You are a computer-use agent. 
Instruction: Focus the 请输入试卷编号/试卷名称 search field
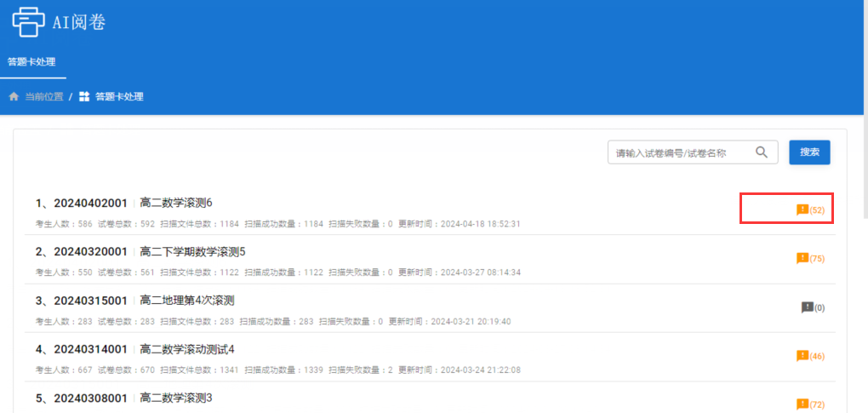click(682, 152)
